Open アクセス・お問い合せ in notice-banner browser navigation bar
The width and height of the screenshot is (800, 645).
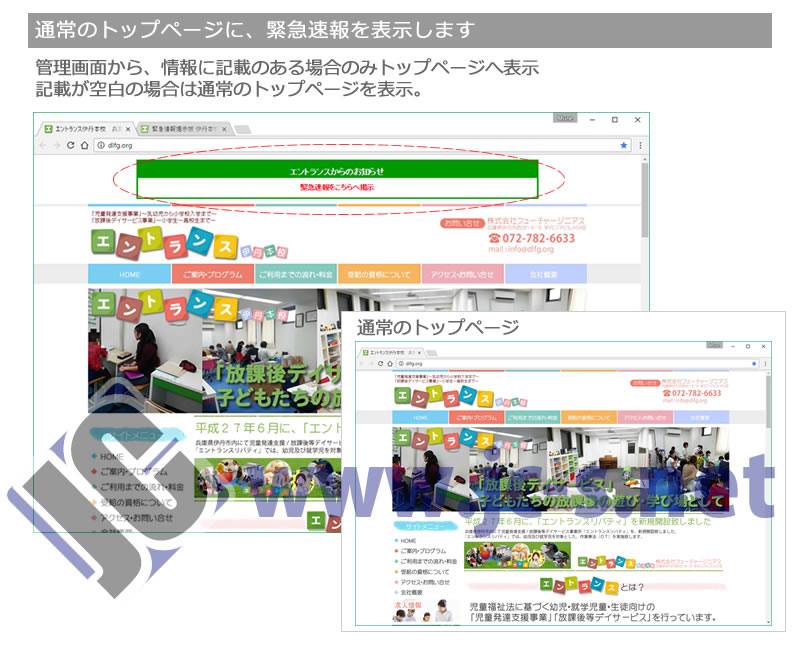point(462,274)
